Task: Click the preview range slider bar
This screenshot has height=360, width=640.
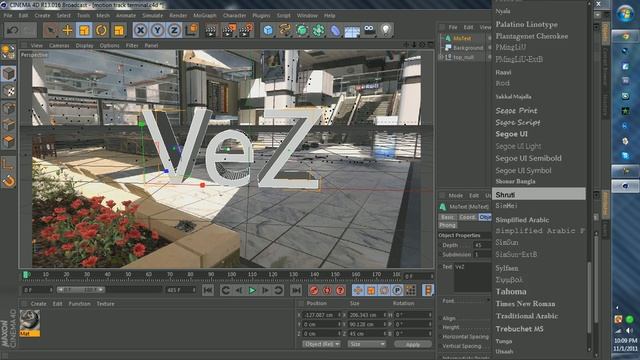Action: pos(80,290)
